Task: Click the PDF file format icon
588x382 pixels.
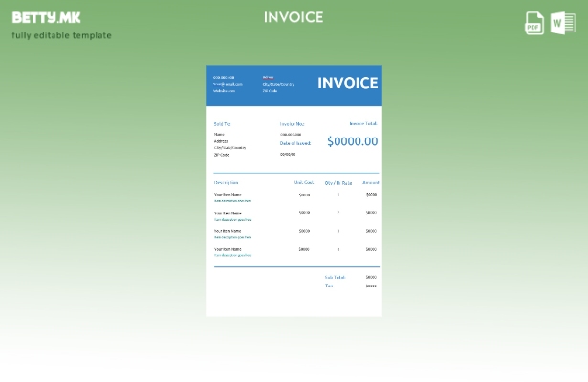Action: click(x=534, y=23)
